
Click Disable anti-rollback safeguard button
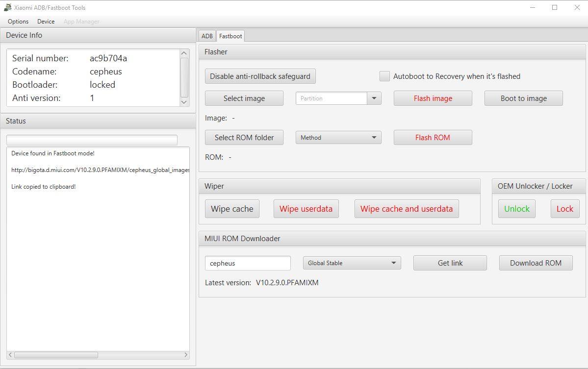click(260, 76)
